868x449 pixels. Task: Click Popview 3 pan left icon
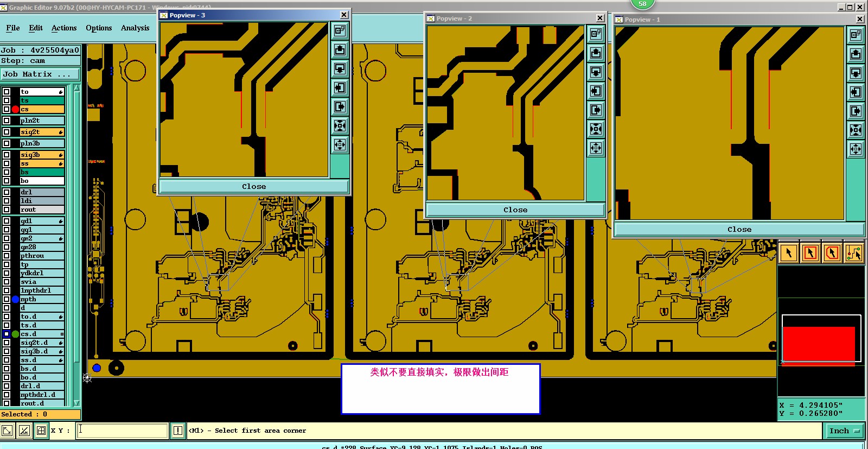point(340,88)
